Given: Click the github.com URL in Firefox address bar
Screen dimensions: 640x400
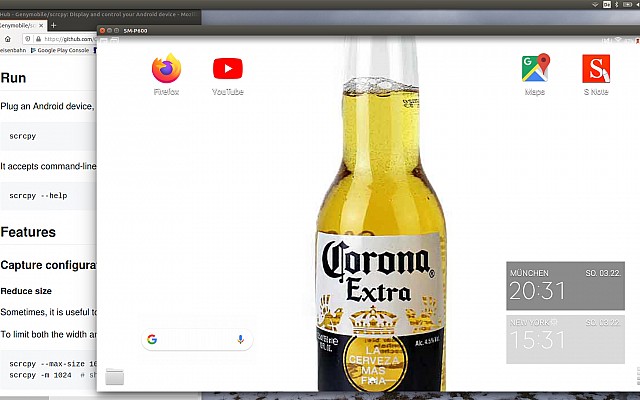Looking at the screenshot, I should click(x=69, y=39).
